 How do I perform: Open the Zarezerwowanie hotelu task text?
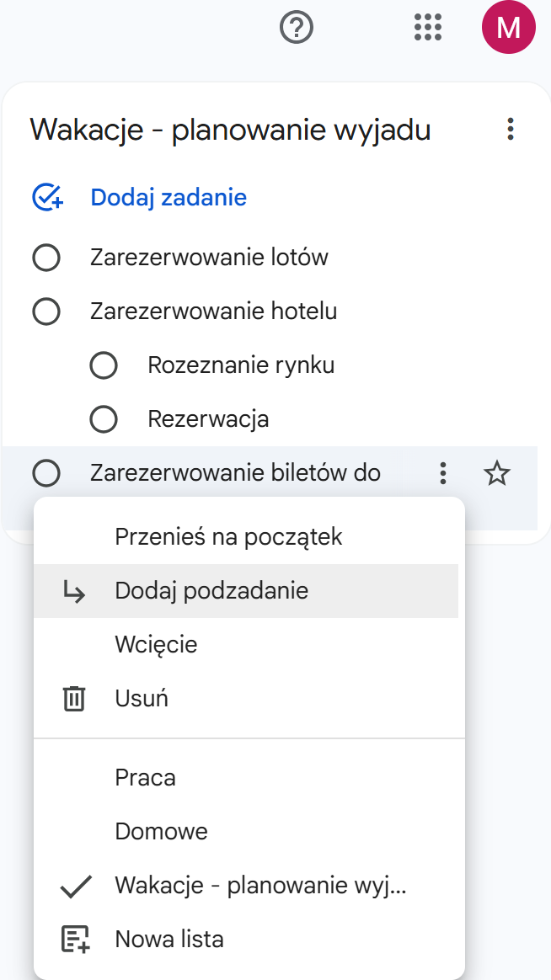click(x=213, y=312)
